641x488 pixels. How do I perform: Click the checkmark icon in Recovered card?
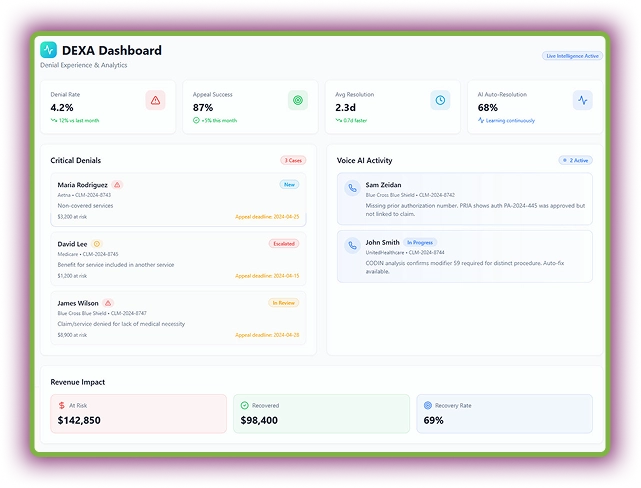245,405
